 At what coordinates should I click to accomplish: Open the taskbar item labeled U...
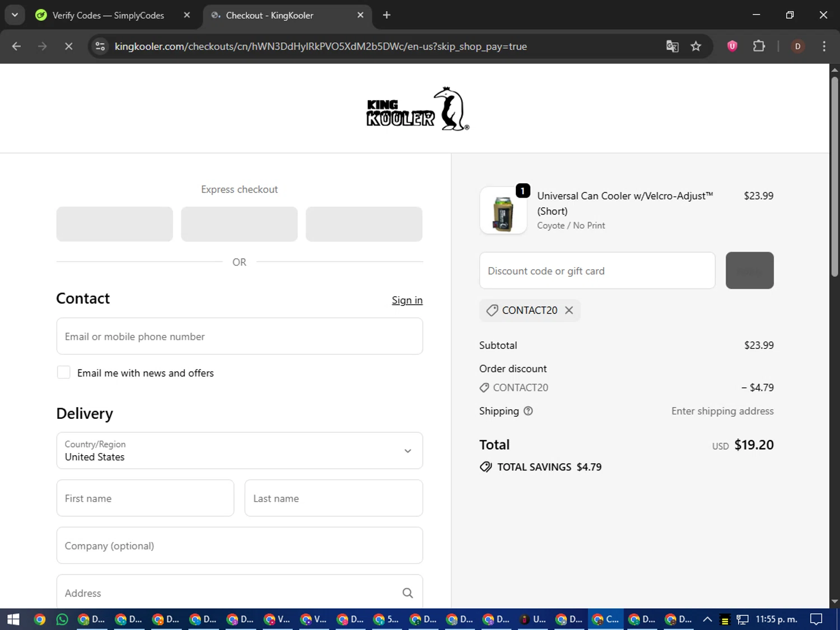tap(532, 619)
